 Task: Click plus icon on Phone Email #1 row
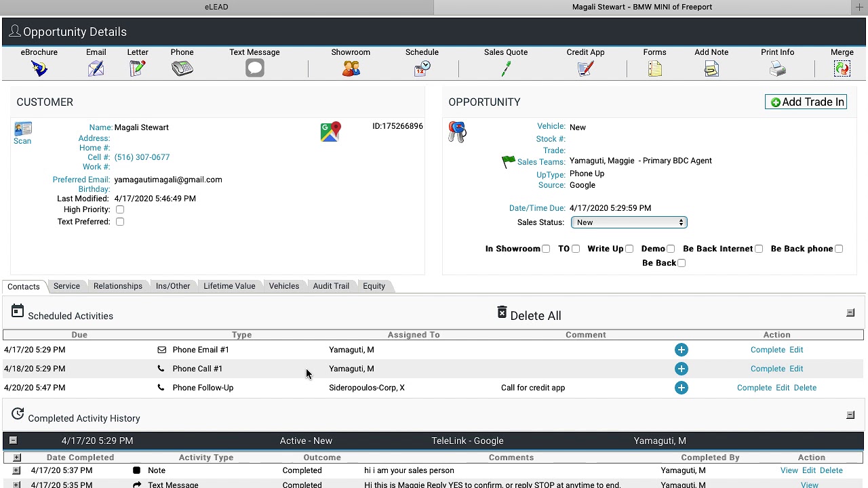(682, 350)
